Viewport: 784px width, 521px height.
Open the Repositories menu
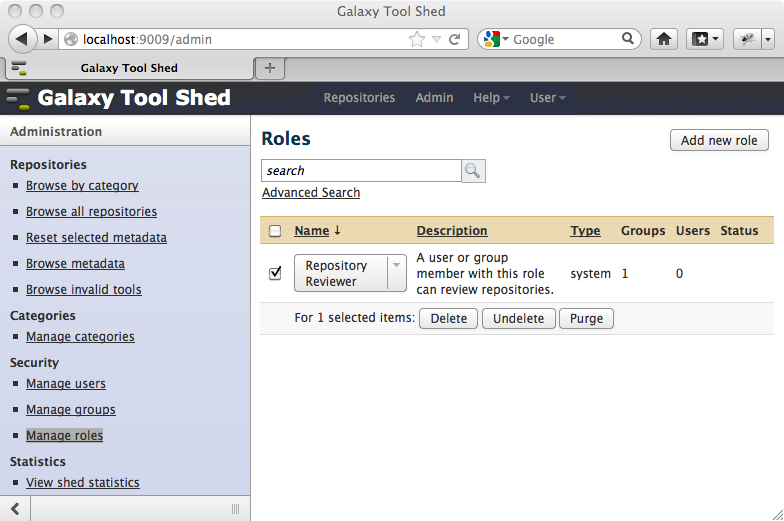359,98
